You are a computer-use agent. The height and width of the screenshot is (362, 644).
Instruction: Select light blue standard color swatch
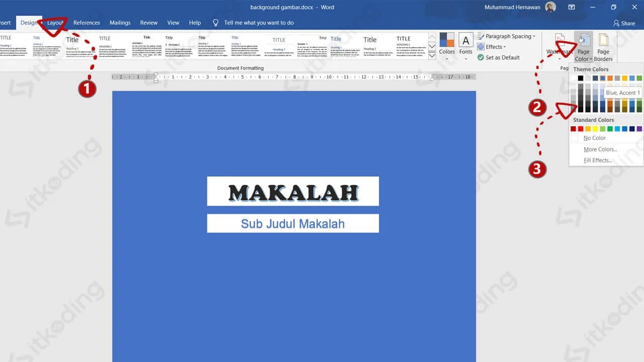pos(617,129)
